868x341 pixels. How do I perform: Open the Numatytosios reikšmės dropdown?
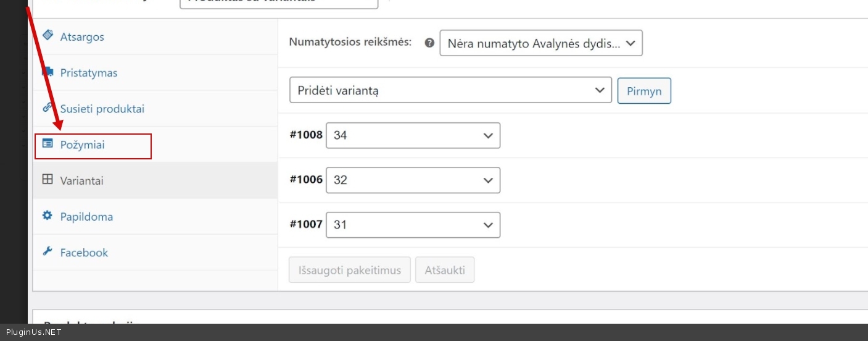tap(540, 44)
